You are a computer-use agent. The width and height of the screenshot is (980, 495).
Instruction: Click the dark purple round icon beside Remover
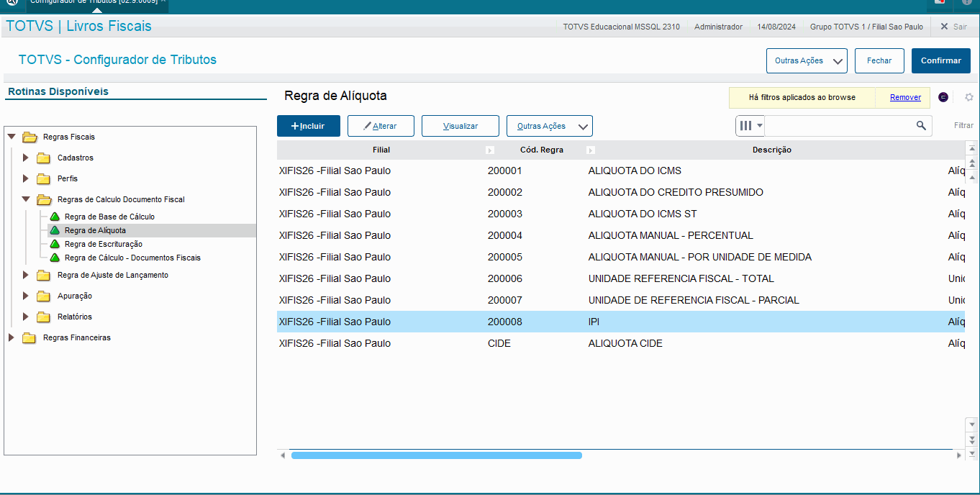(x=943, y=97)
